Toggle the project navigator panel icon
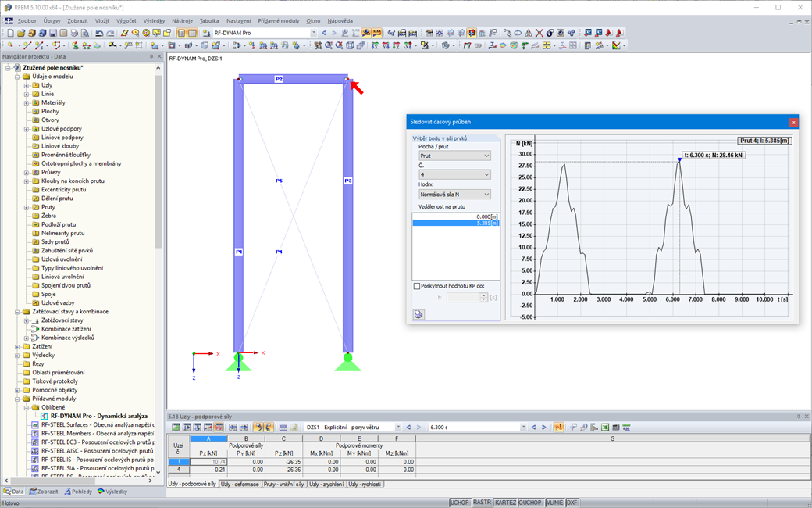Image resolution: width=812 pixels, height=508 pixels. coord(182,33)
